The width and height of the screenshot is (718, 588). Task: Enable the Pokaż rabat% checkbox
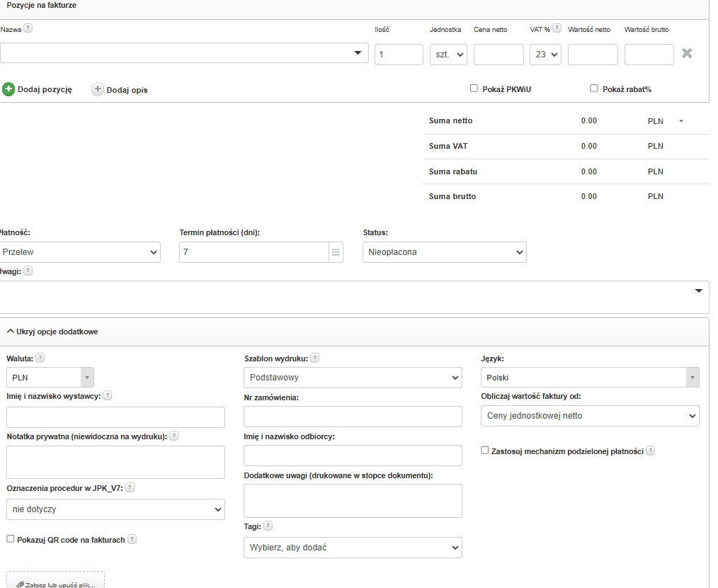[594, 89]
